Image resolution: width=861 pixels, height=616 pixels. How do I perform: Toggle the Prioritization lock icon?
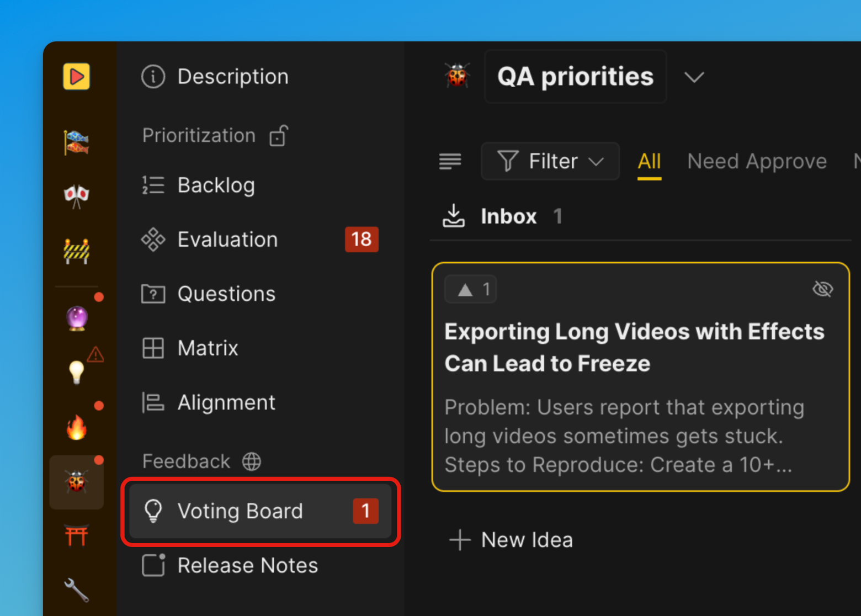(279, 136)
